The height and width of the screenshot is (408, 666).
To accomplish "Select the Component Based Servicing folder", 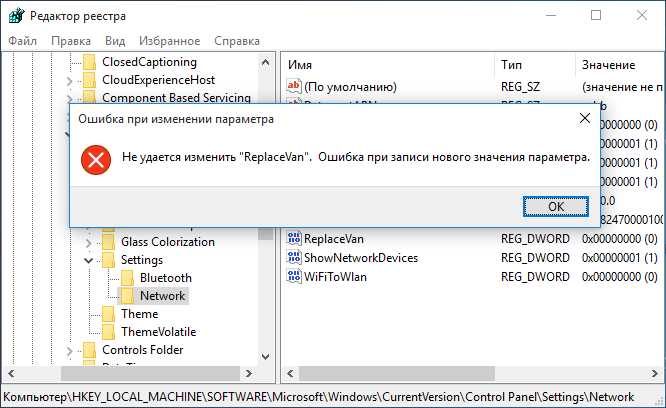I will pos(176,98).
